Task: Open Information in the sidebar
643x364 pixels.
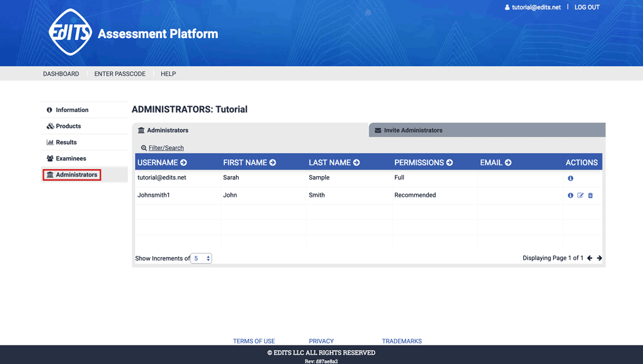Action: 84,110
